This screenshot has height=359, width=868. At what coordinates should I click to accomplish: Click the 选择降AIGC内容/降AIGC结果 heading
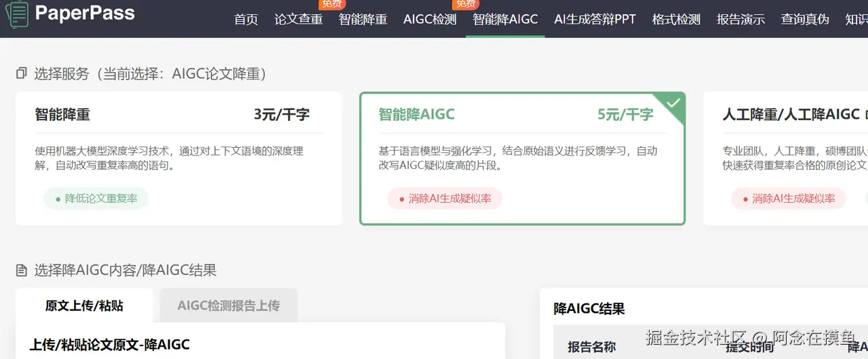point(125,271)
